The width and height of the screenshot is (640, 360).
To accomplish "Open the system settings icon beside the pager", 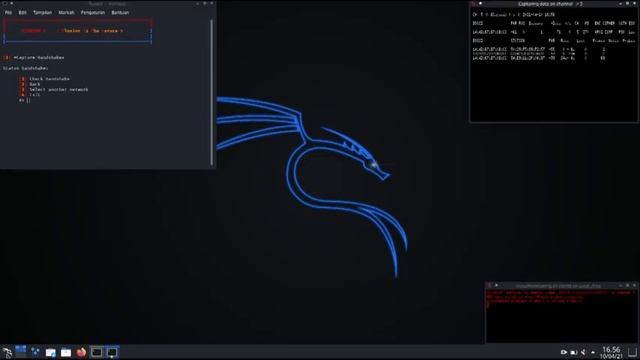I will point(51,352).
